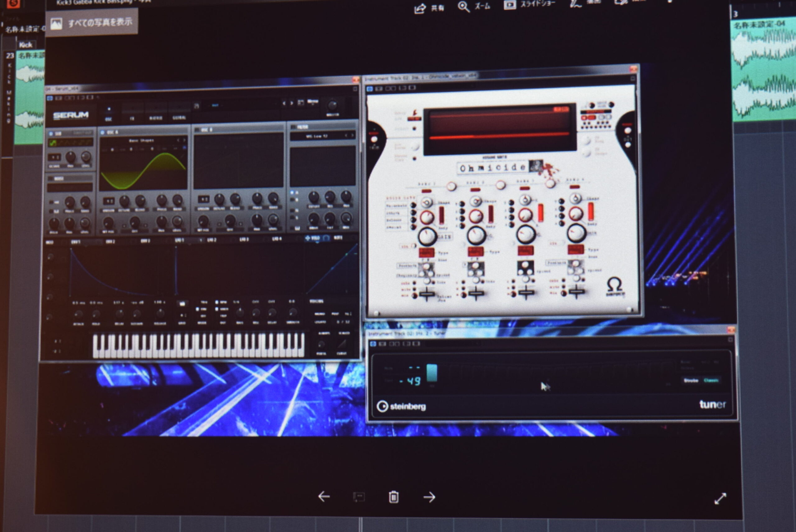
Task: Go to previous photo with left arrow
Action: tap(324, 496)
